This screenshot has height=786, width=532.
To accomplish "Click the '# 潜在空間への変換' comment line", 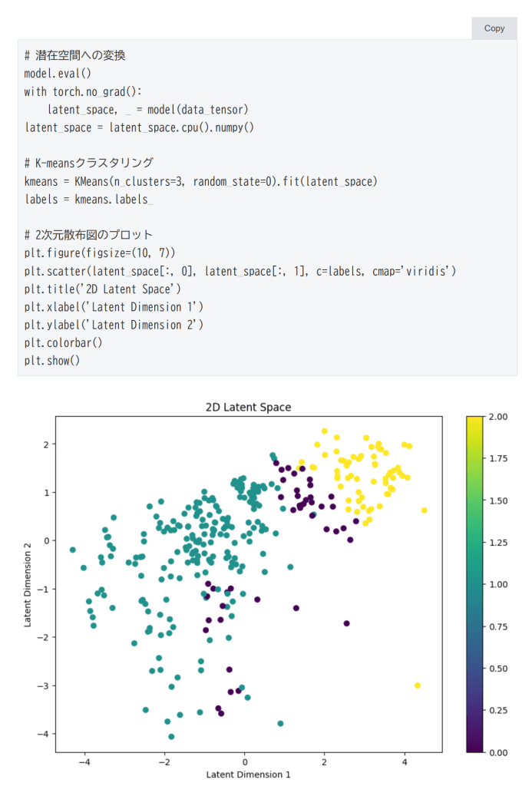I will [x=75, y=55].
